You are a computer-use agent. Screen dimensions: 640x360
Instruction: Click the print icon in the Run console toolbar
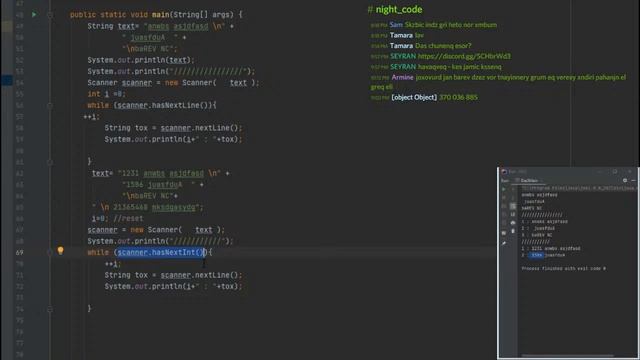(513, 223)
